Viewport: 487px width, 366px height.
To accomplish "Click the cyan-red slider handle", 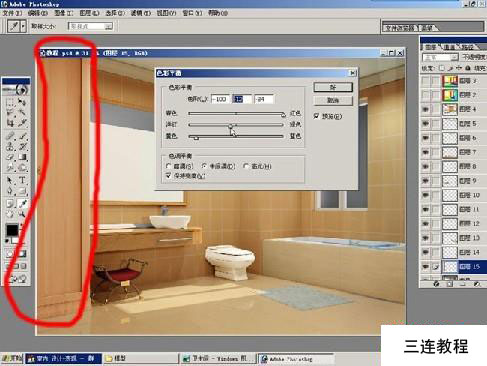I will click(283, 115).
